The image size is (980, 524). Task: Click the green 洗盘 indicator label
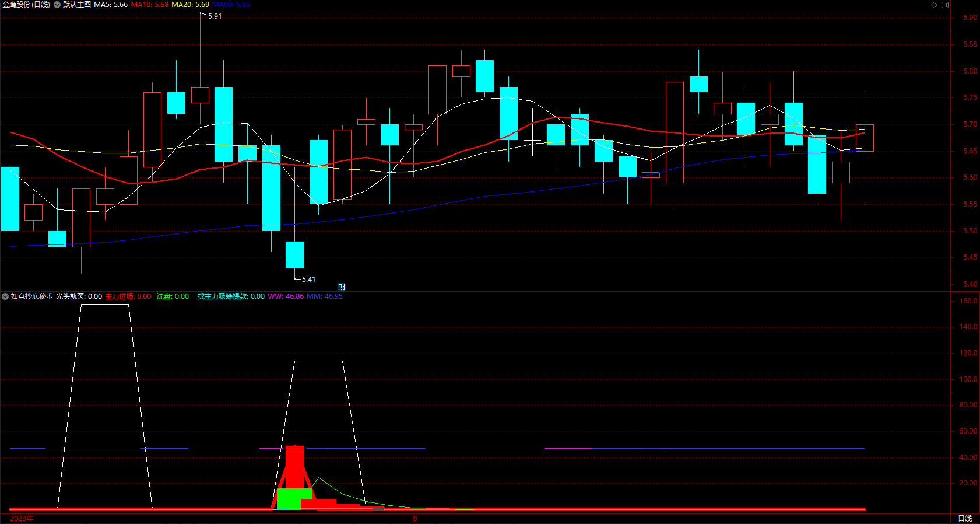173,296
